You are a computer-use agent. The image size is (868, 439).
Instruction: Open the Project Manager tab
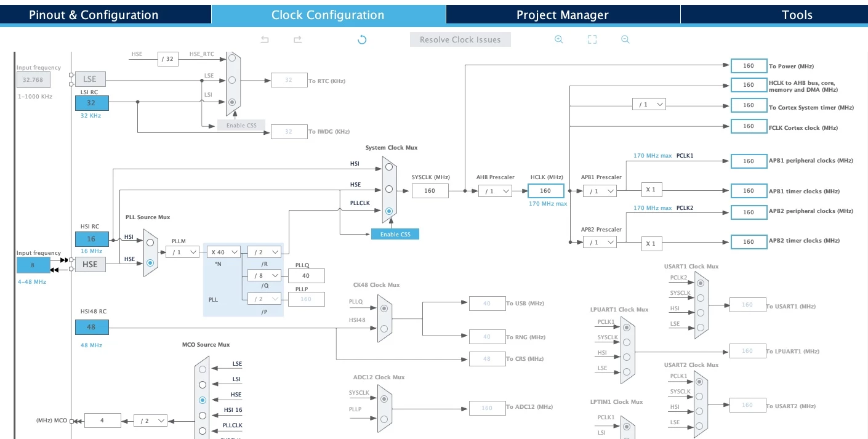pyautogui.click(x=563, y=15)
